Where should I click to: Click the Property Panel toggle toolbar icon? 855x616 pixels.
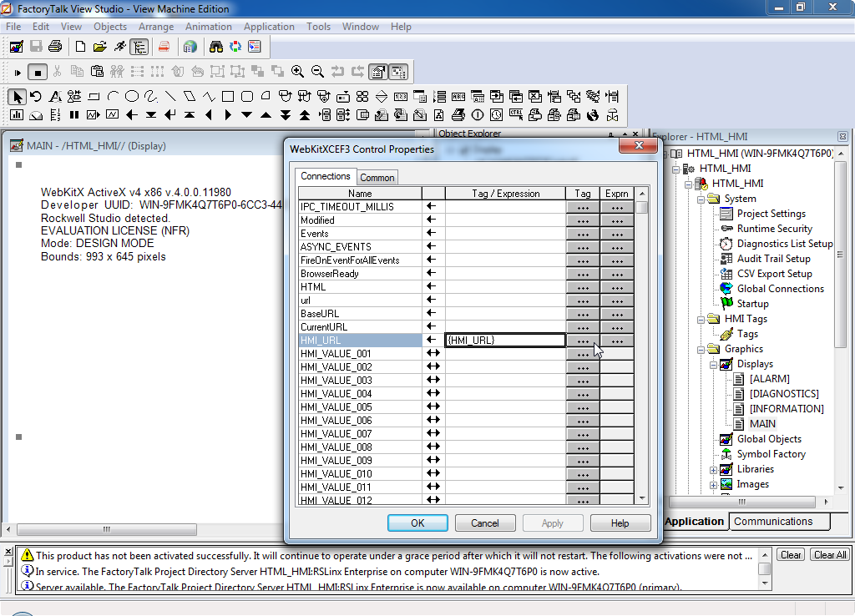tap(378, 72)
